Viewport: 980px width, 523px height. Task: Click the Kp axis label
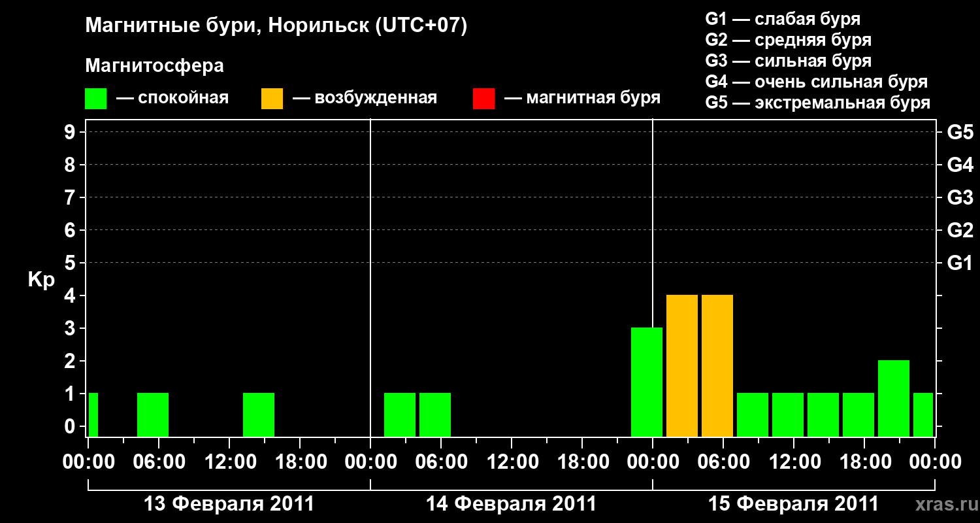[42, 280]
